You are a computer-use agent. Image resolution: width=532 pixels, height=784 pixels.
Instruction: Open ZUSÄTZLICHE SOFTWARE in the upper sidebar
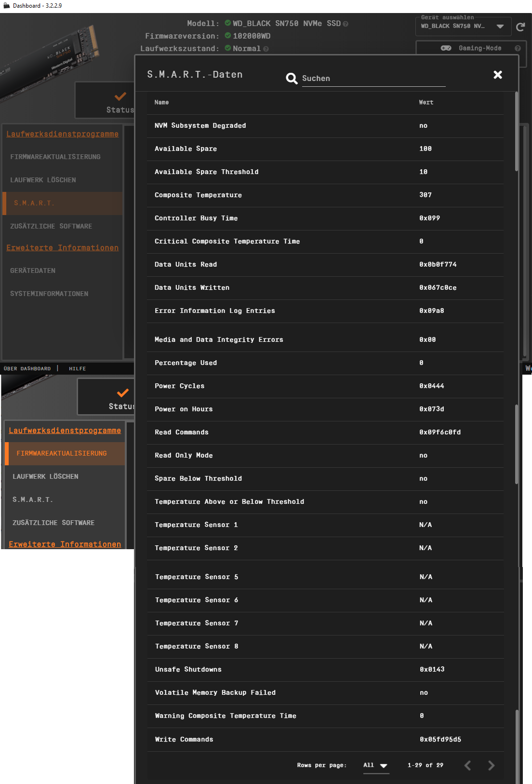click(x=63, y=226)
